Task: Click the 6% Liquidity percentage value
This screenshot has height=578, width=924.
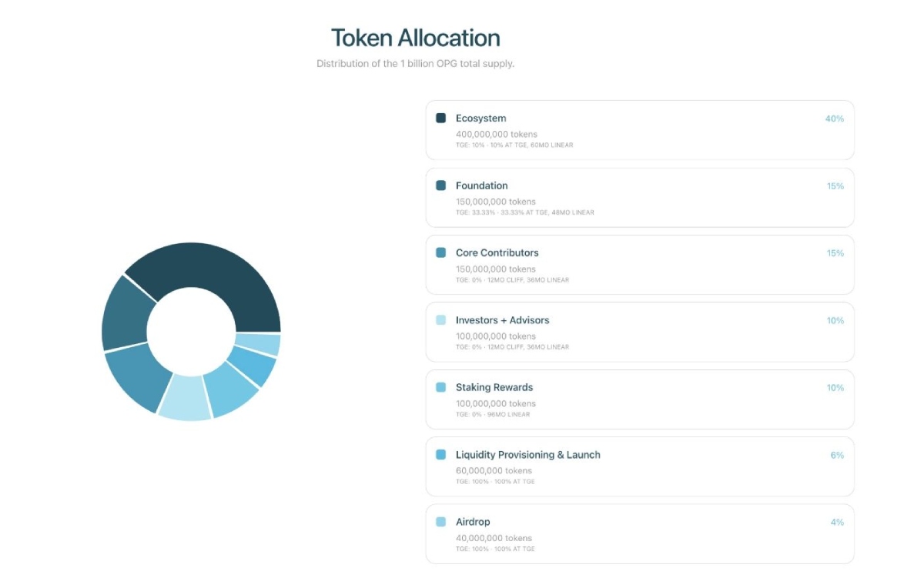Action: coord(836,455)
